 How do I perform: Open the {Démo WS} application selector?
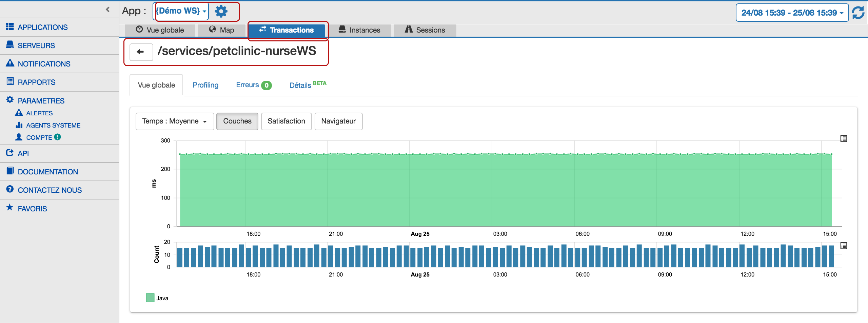pyautogui.click(x=181, y=11)
